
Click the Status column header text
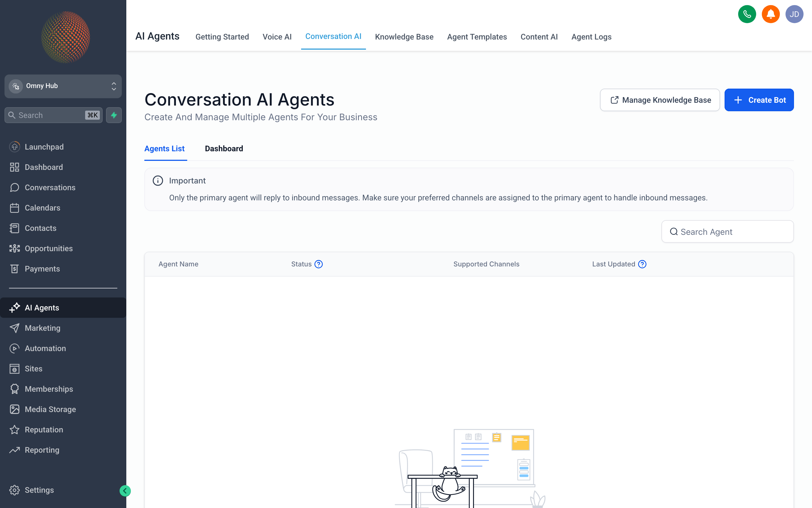[301, 264]
